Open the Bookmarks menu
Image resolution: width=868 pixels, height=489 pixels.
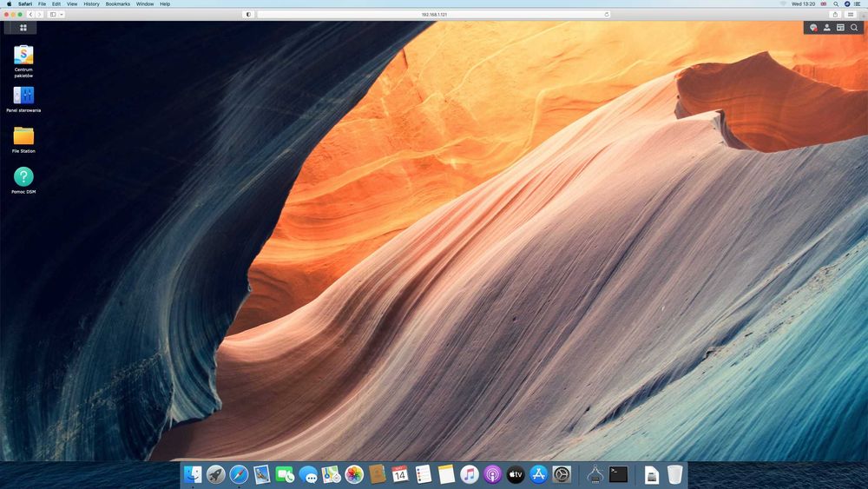tap(118, 3)
